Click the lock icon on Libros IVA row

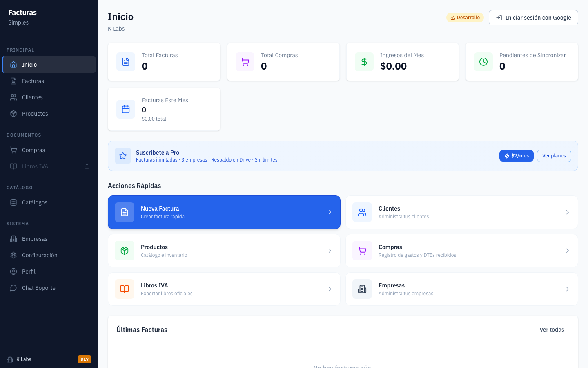(x=87, y=166)
